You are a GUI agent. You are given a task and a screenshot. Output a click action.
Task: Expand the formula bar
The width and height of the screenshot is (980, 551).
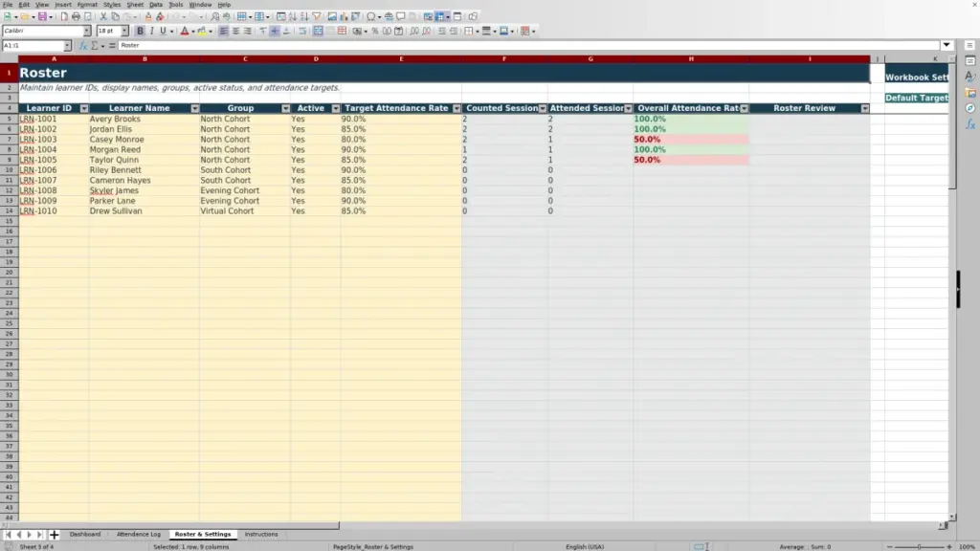947,45
